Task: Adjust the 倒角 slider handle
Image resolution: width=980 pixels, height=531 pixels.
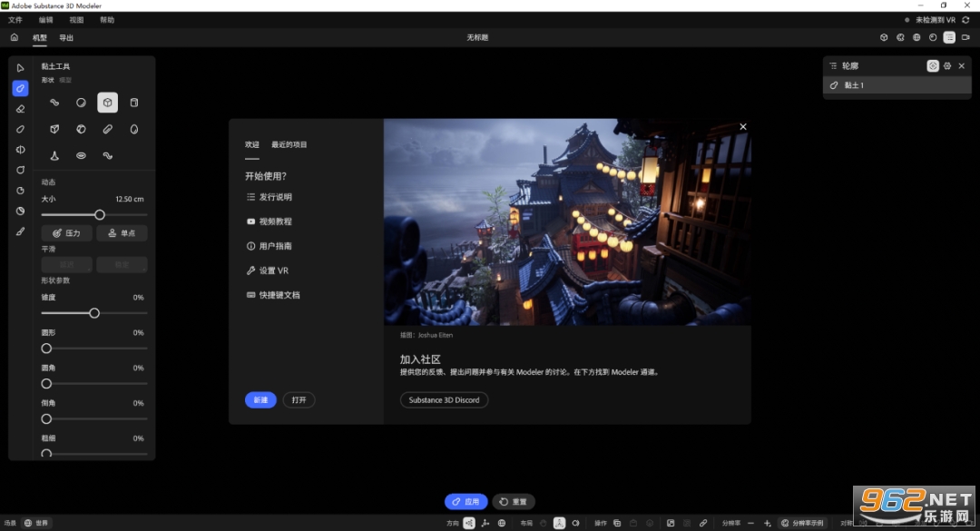Action: point(46,419)
